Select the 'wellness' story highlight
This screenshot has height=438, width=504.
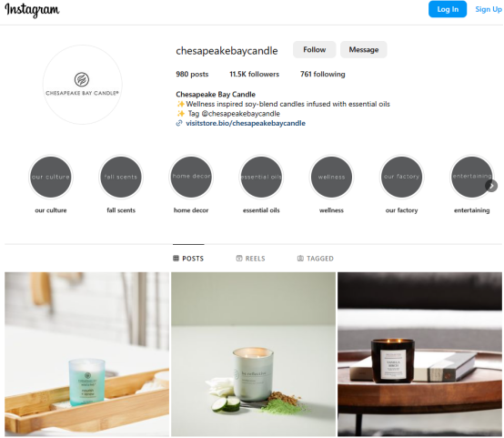pyautogui.click(x=331, y=177)
